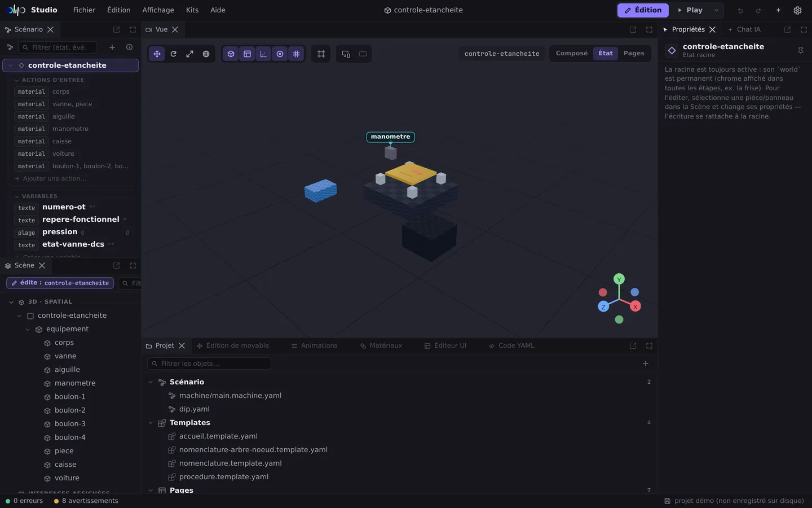Click the plus icon beside the Scénario filter
This screenshot has height=508, width=812.
[112, 47]
